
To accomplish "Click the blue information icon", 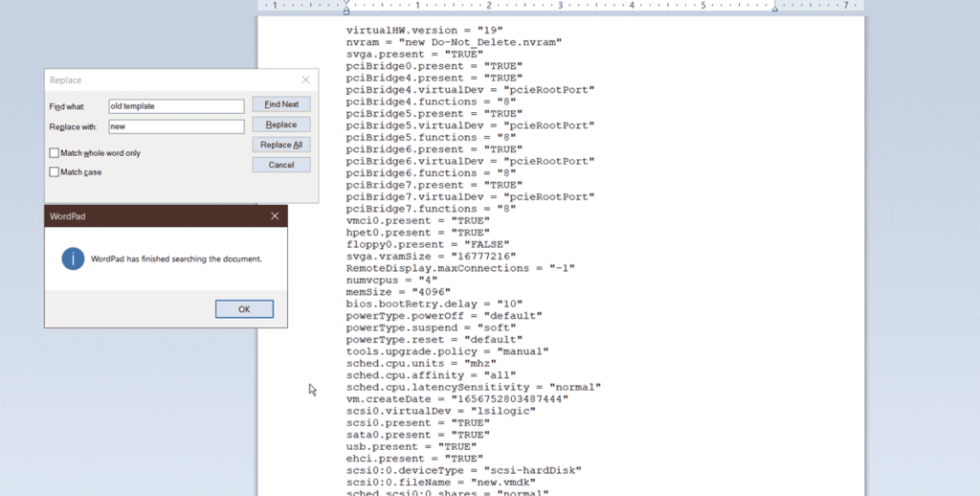I will tap(73, 259).
